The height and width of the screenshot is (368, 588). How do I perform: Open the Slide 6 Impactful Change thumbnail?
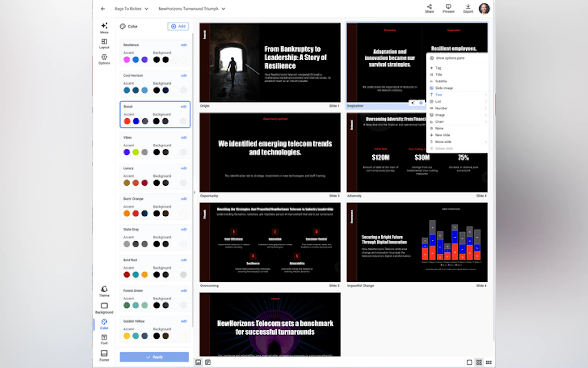point(417,242)
